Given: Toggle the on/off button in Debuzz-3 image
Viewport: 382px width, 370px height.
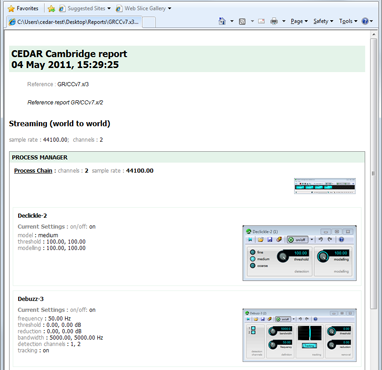Looking at the screenshot, I should (x=283, y=319).
